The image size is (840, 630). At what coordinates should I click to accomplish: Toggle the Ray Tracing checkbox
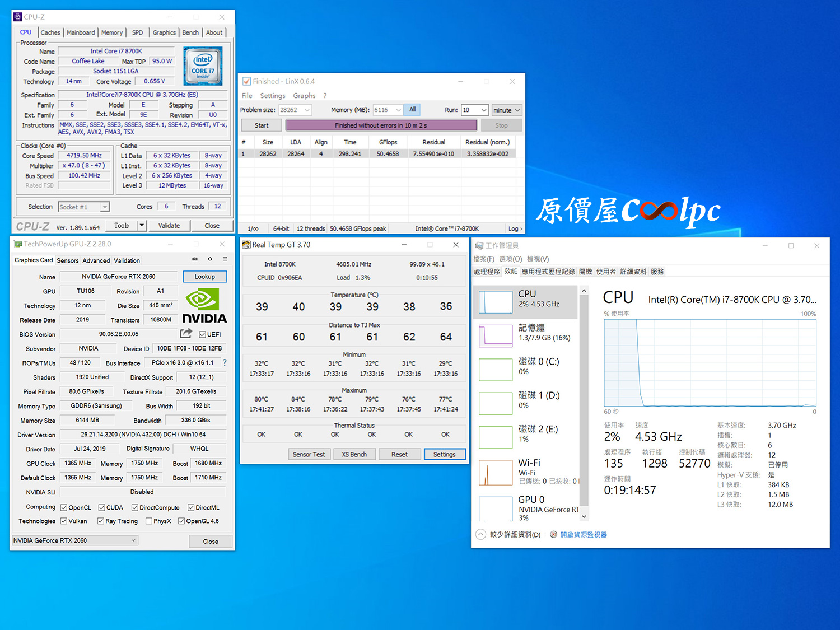point(101,521)
